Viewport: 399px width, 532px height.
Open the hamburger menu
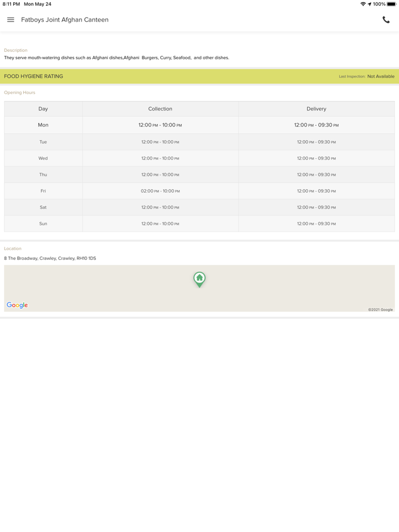tap(10, 20)
